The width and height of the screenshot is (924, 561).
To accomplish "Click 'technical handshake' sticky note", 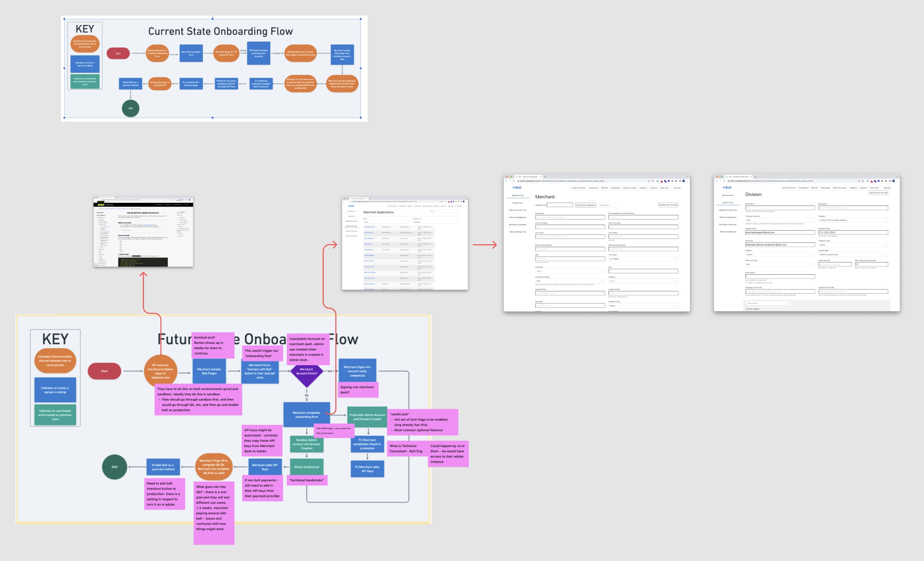I will 307,480.
